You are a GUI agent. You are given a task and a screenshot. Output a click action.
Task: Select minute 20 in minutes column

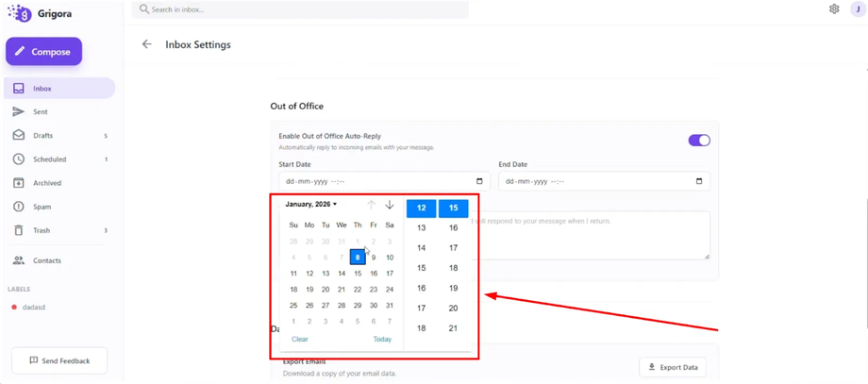coord(454,309)
